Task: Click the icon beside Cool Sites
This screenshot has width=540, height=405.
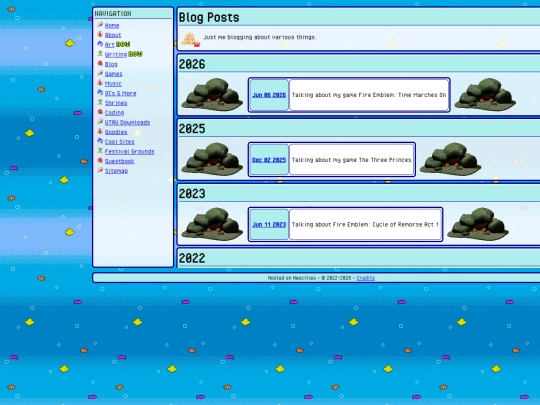Action: 100,141
